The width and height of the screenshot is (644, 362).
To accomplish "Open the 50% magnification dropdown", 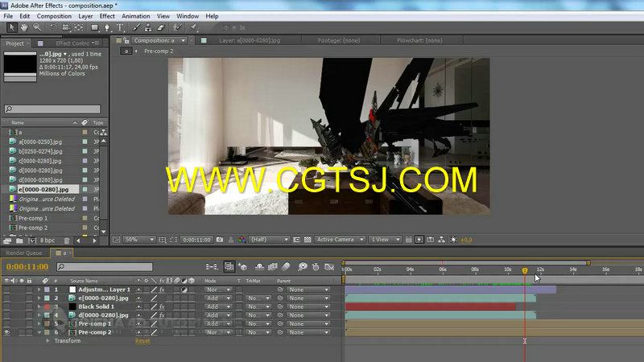I will [139, 240].
